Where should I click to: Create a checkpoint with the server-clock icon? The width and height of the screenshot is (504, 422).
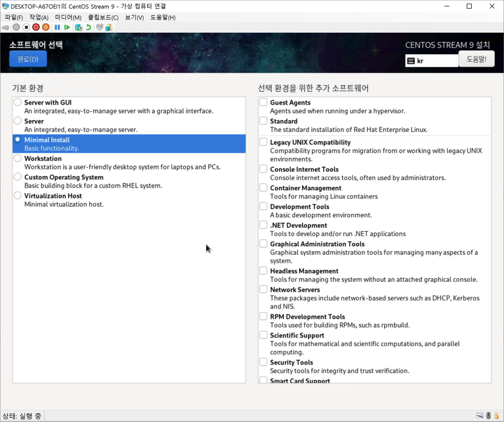78,27
